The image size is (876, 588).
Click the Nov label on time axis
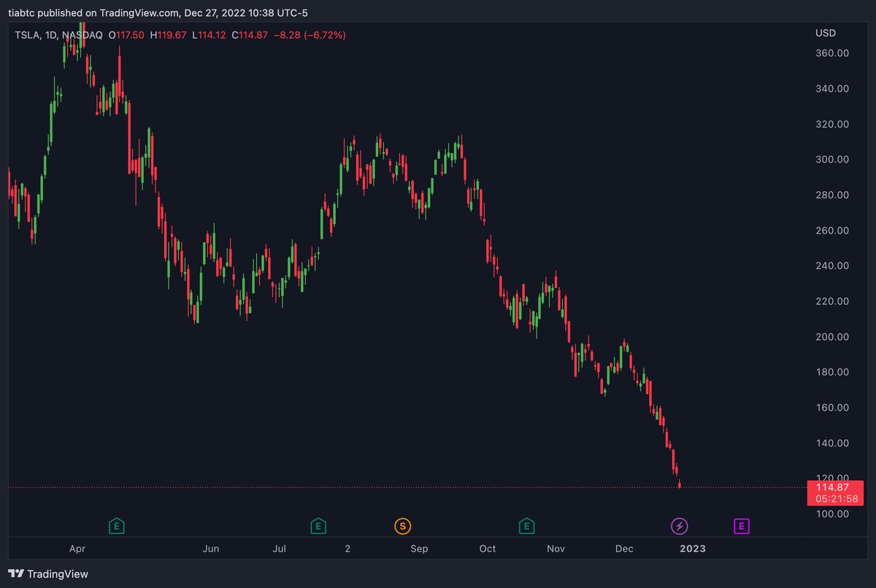point(556,549)
